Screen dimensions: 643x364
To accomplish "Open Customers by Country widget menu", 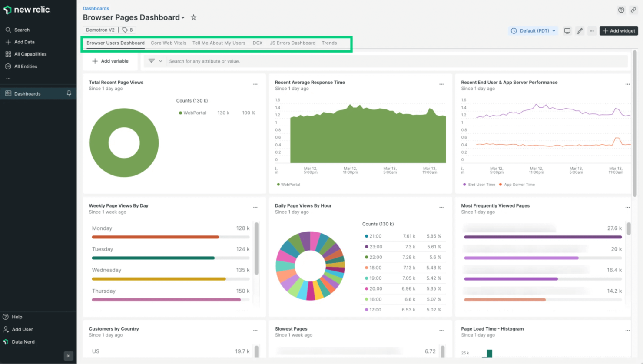I will [x=255, y=331].
